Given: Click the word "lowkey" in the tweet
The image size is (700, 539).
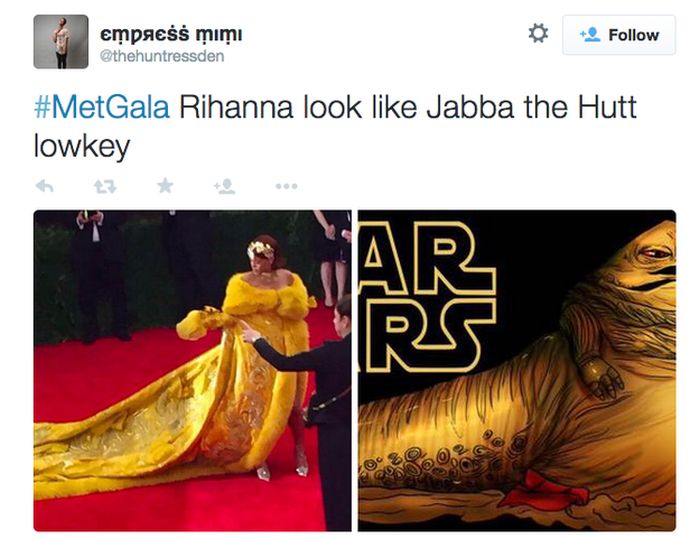Looking at the screenshot, I should coord(82,147).
